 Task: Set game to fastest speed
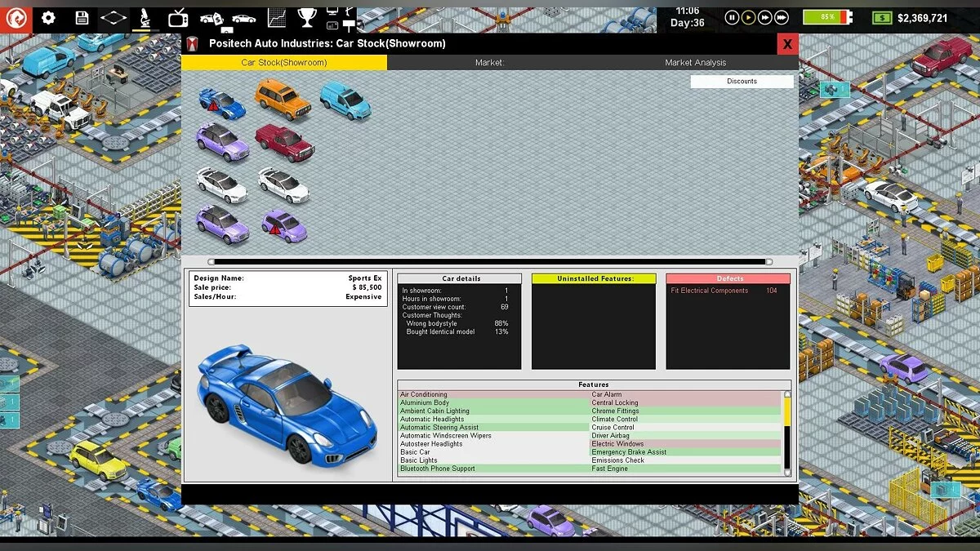point(782,17)
